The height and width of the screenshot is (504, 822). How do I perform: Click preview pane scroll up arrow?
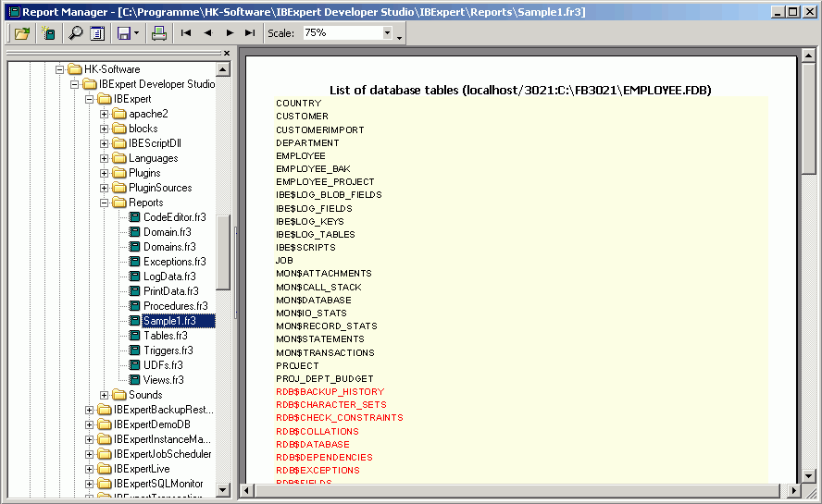[x=808, y=55]
